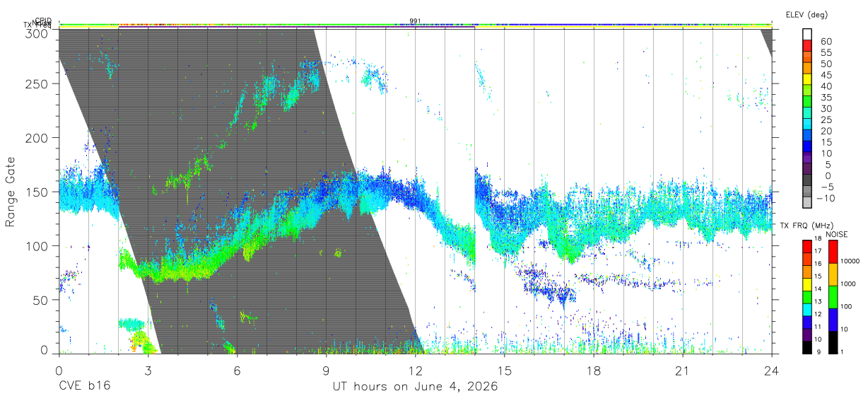Select the orange NOISE swatch between 1000 and 10000

[x=832, y=274]
